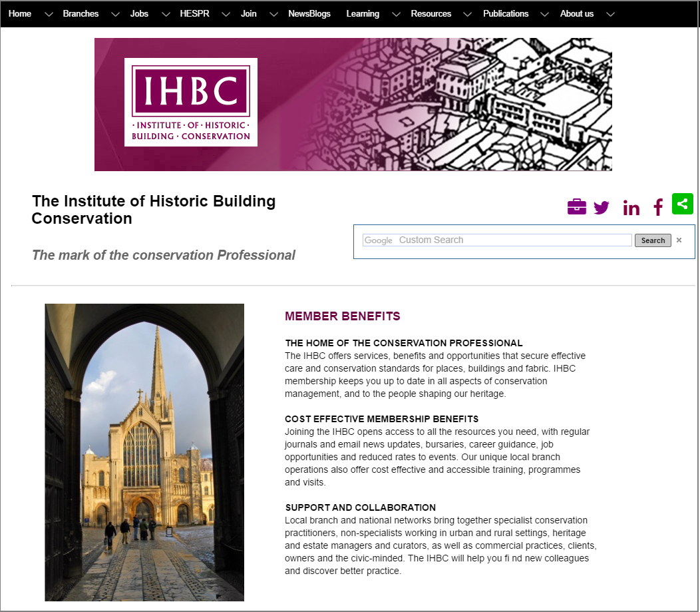Expand the Jobs dropdown arrow
700x612 pixels.
pos(166,15)
